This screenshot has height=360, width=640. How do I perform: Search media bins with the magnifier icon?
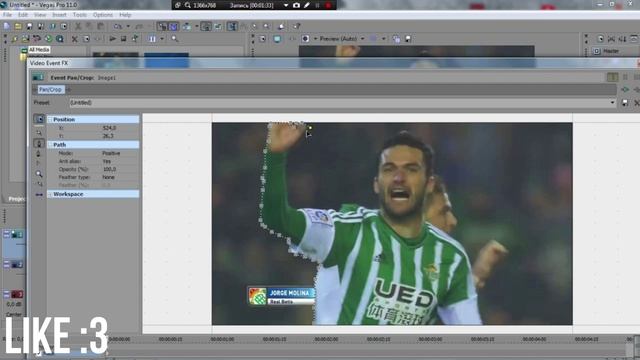(175, 39)
